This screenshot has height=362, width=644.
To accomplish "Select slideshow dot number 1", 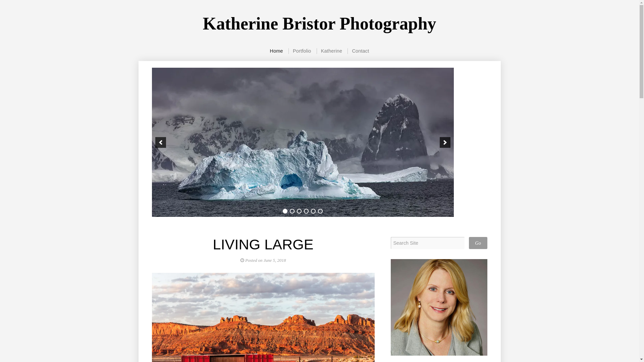I will click(285, 211).
